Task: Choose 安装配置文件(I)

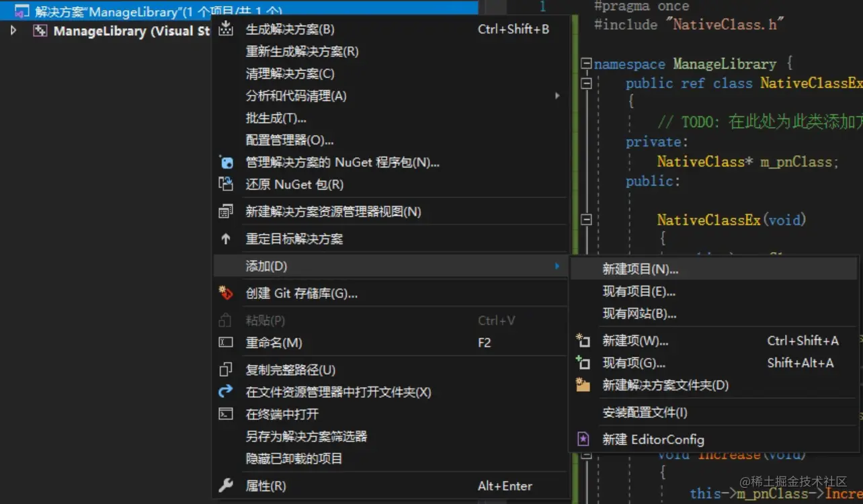Action: pos(714,413)
